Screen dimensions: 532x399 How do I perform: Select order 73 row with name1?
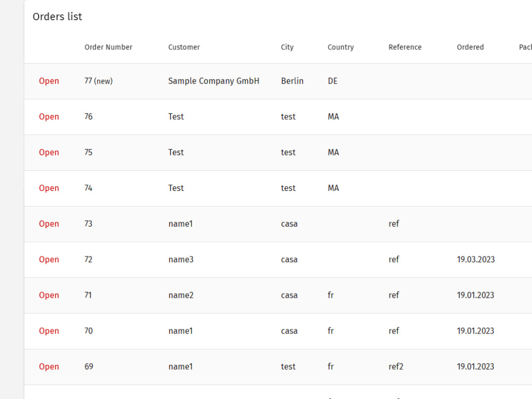coord(278,224)
